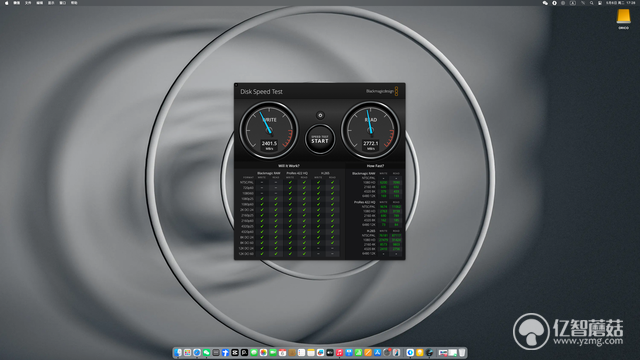Click the WRITE speed gauge dial
This screenshot has width=640, height=360.
point(269,130)
